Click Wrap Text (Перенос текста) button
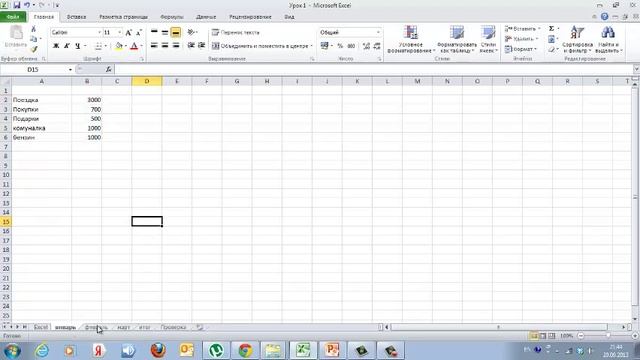Screen dimensions: 640x360 pos(236,32)
